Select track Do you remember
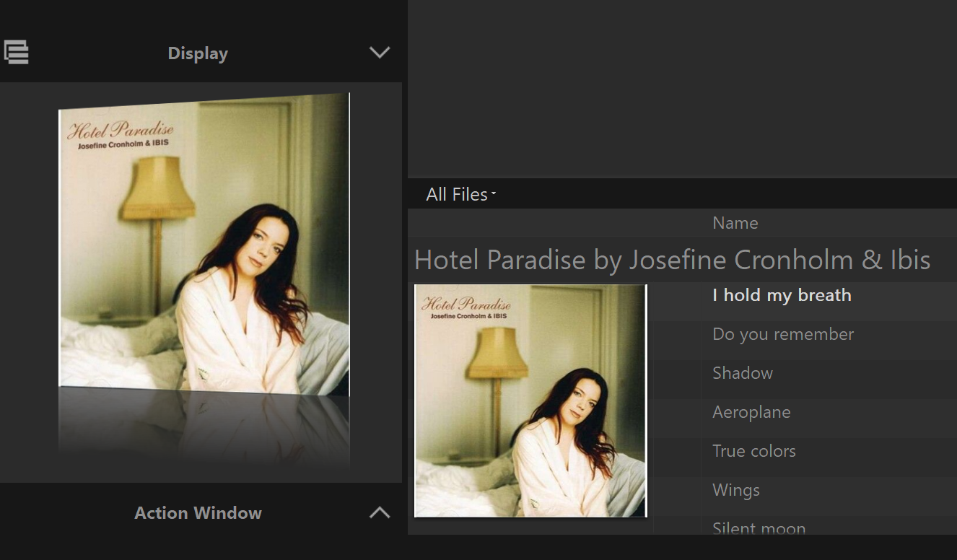Viewport: 957px width, 560px height. pyautogui.click(x=783, y=334)
